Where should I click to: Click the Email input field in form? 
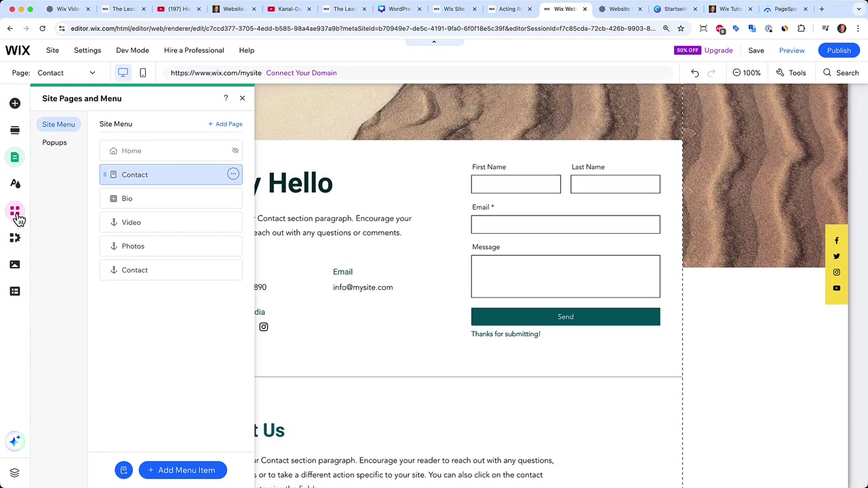[x=566, y=224]
